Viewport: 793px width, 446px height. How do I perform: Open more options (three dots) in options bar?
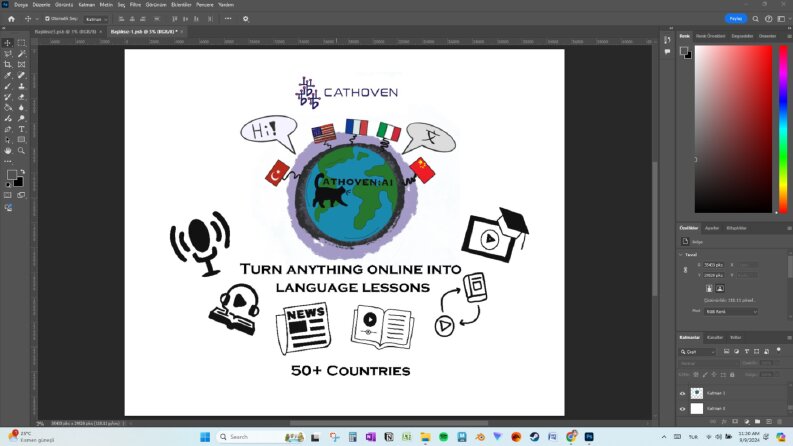(x=228, y=19)
